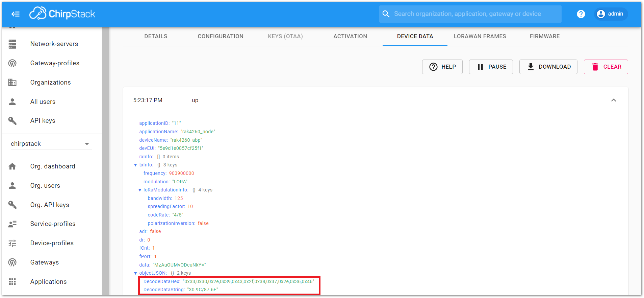Click the deviceName value "rak4260_abp"

[x=186, y=140]
